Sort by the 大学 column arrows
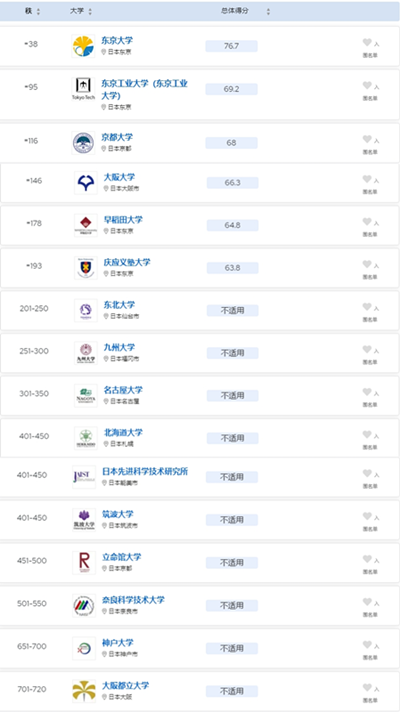This screenshot has height=712, width=400. click(x=90, y=12)
